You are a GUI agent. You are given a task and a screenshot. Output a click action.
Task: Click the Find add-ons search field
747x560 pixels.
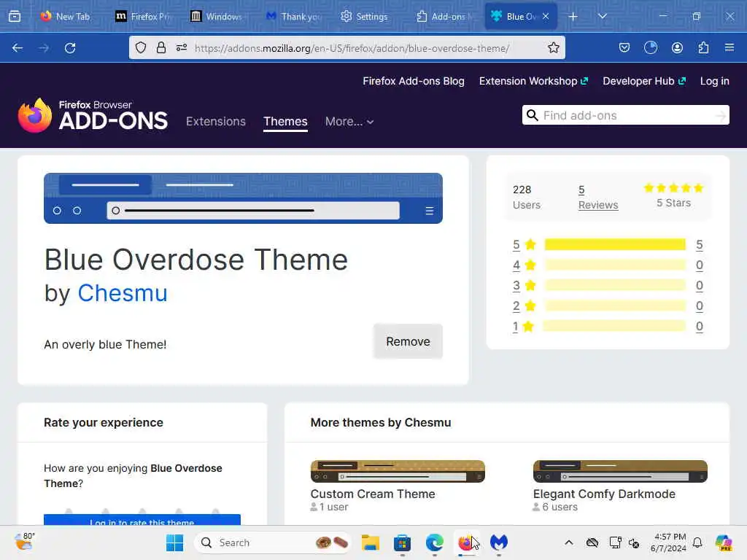pos(625,115)
